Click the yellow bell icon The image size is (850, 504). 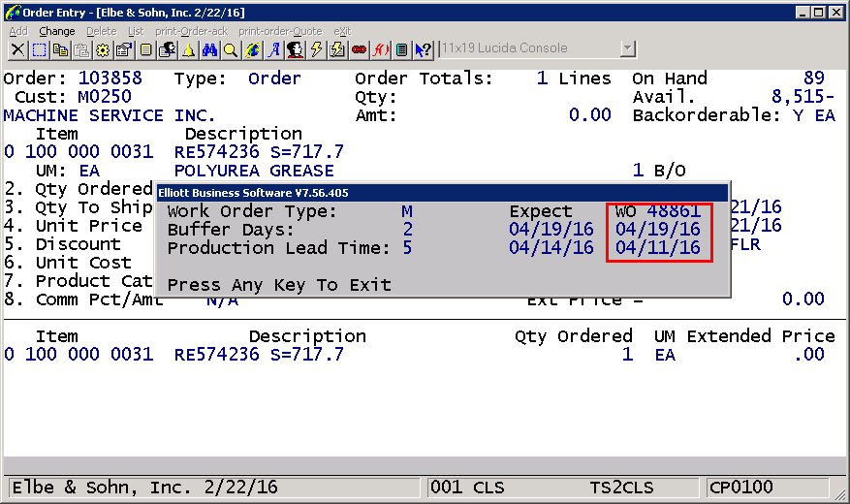tap(188, 49)
